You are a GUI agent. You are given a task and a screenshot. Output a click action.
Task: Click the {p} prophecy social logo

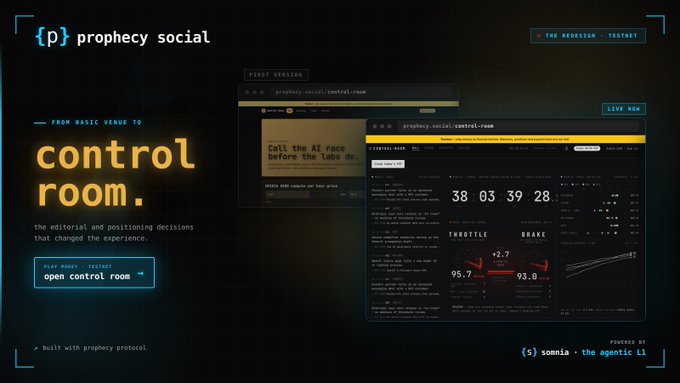(123, 37)
